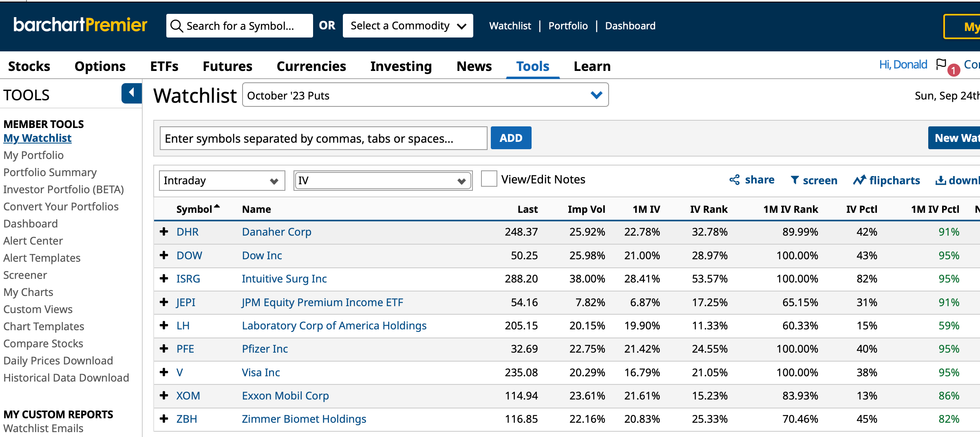Open the Stocks menu
The width and height of the screenshot is (980, 437).
[x=29, y=66]
